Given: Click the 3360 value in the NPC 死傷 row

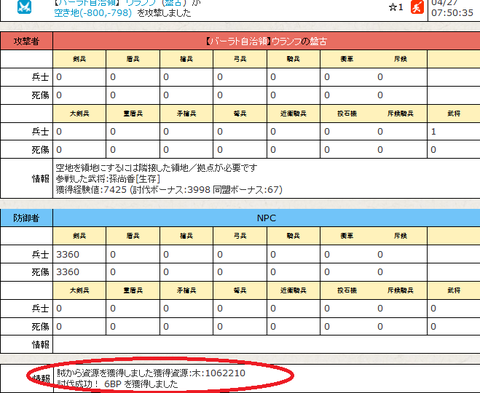Looking at the screenshot, I should tap(68, 272).
